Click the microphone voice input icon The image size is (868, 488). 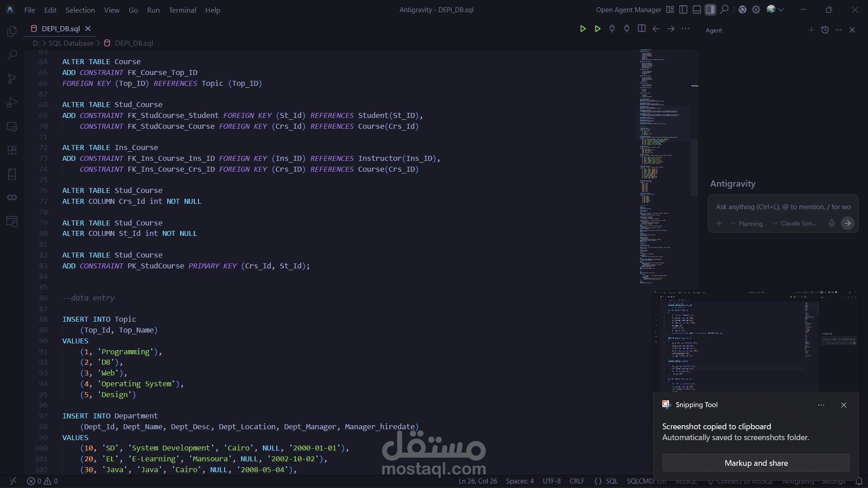[831, 223]
